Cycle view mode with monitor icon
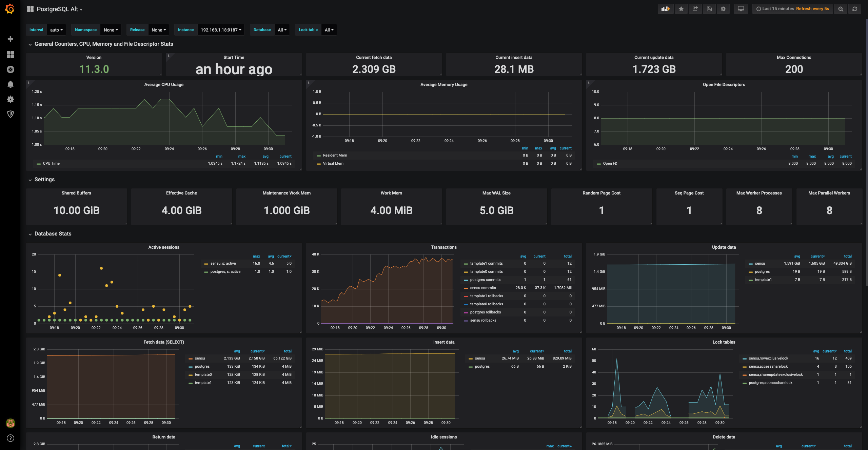Screen dimensions: 868x450 tap(741, 9)
